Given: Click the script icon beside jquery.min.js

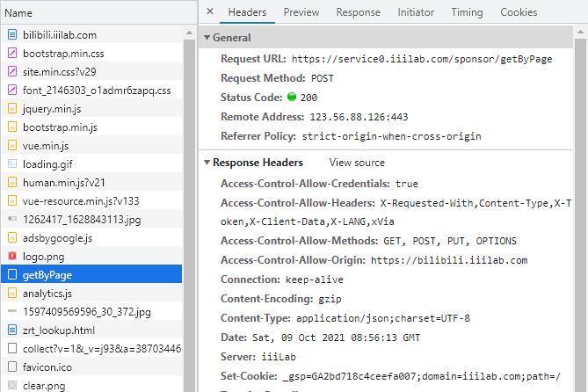Looking at the screenshot, I should click(12, 109).
